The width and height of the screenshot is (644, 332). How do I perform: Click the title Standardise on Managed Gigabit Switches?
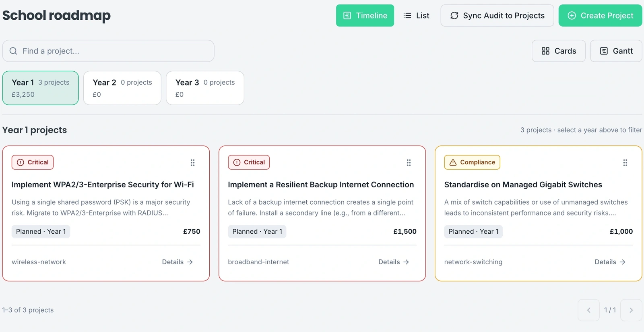pos(523,185)
